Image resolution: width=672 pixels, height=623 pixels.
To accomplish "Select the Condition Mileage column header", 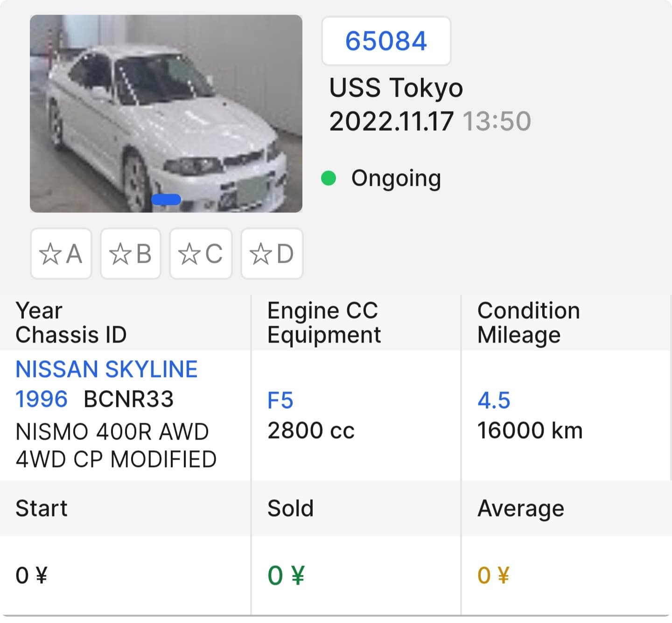I will tap(566, 322).
